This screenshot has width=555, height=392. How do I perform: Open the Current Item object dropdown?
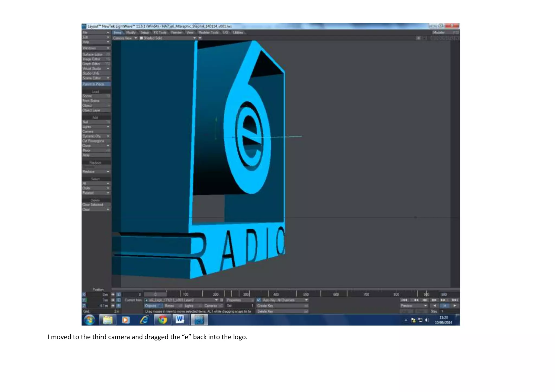point(181,300)
